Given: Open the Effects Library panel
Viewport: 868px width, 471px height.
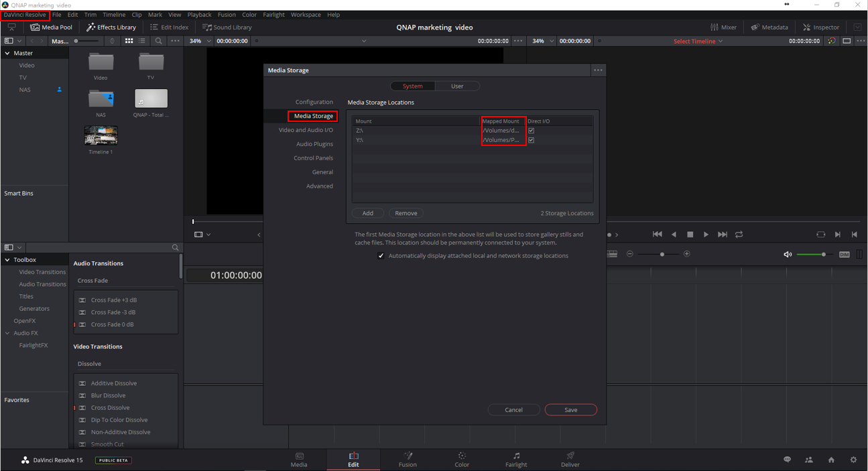Looking at the screenshot, I should (x=111, y=27).
